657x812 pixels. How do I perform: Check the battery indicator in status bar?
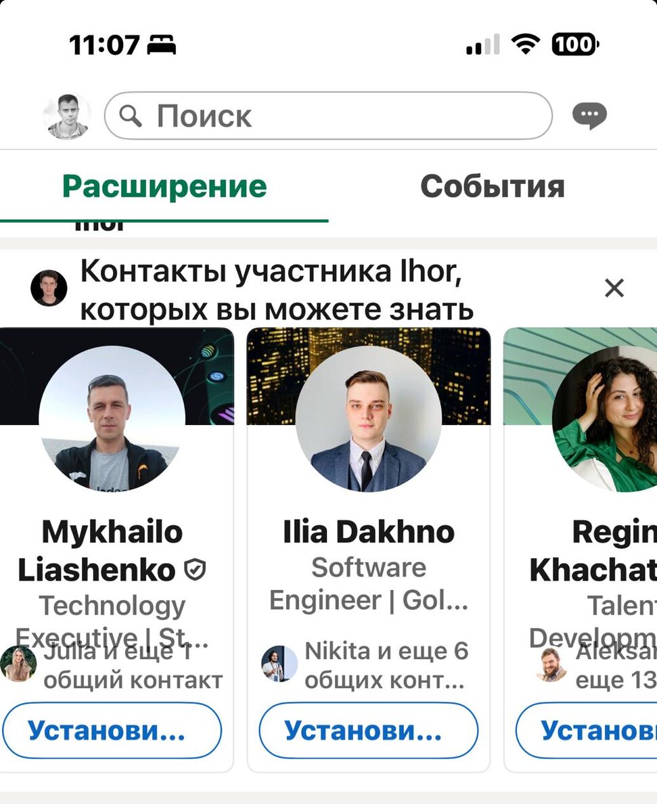coord(575,45)
